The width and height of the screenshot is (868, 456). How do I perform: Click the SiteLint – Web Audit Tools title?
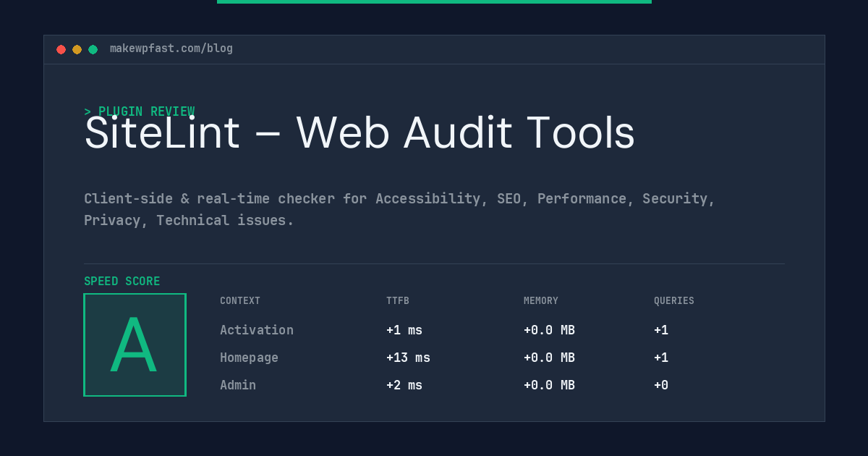(359, 133)
